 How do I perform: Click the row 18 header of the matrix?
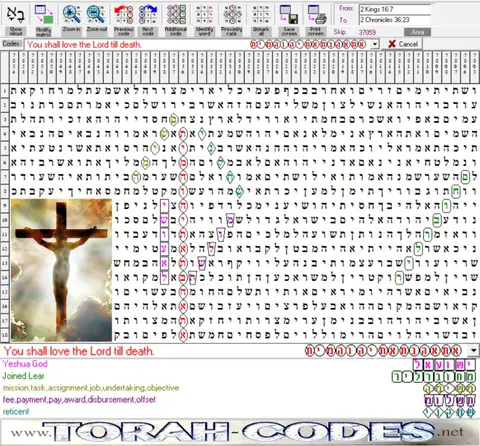pyautogui.click(x=4, y=335)
